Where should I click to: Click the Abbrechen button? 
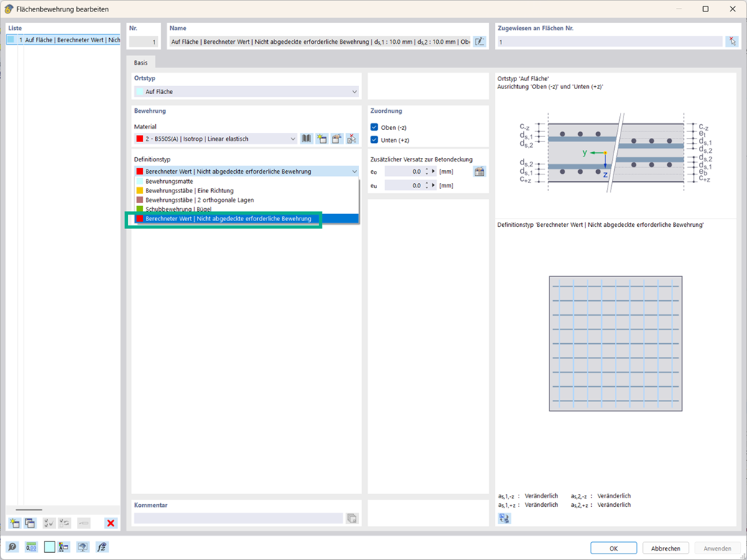[x=666, y=548]
